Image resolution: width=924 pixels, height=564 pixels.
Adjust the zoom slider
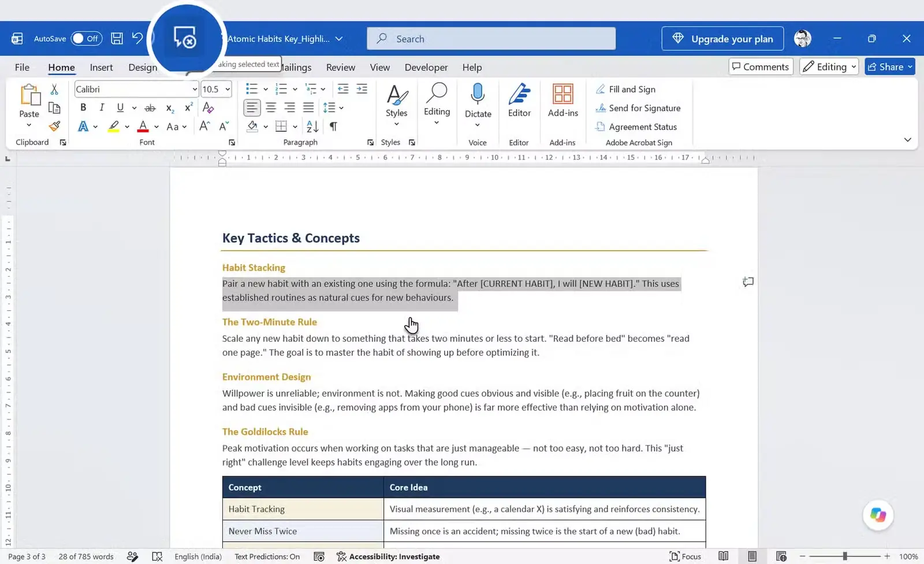(844, 556)
